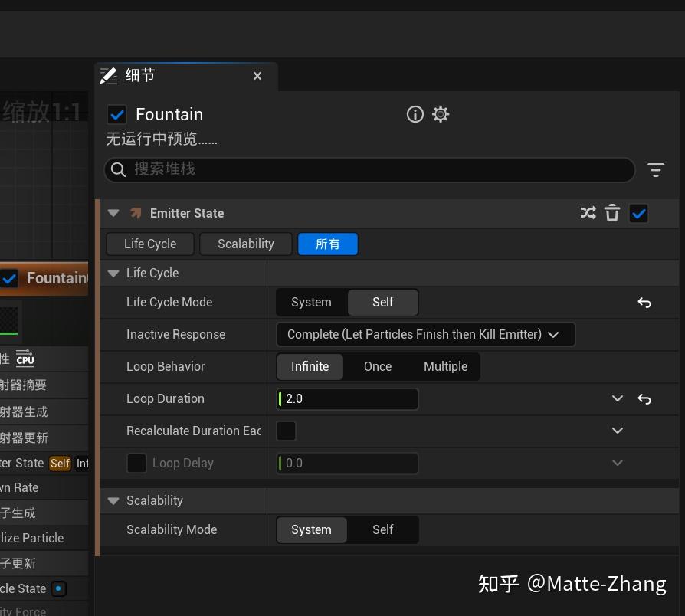Click the randomize version icon on Emitter State header
The height and width of the screenshot is (616, 685).
click(588, 213)
